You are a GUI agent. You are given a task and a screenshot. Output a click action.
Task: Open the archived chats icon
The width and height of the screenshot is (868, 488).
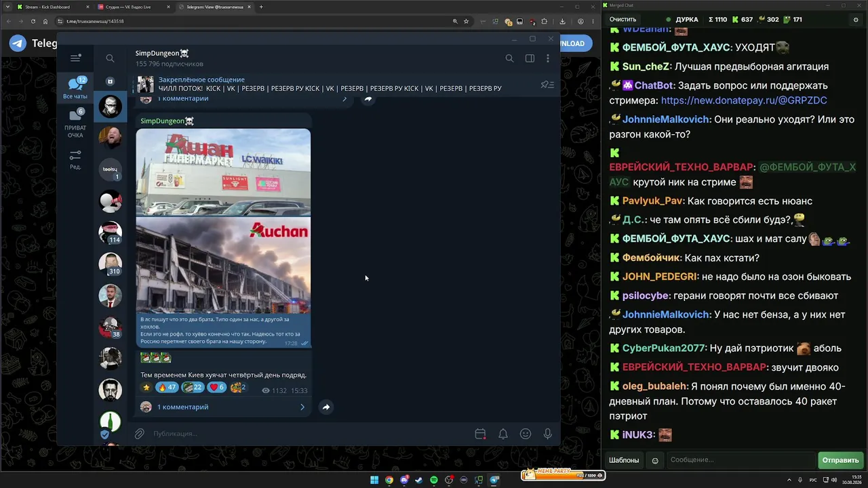click(x=110, y=81)
